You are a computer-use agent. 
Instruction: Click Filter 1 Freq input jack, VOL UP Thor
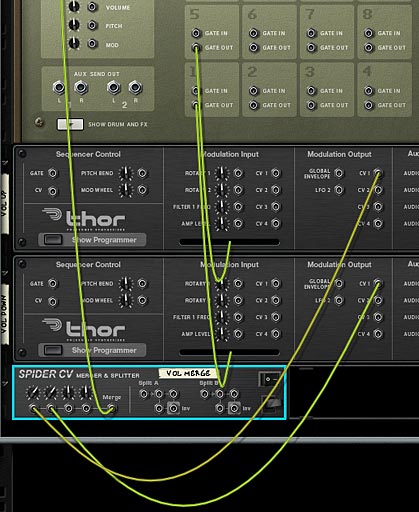(238, 207)
